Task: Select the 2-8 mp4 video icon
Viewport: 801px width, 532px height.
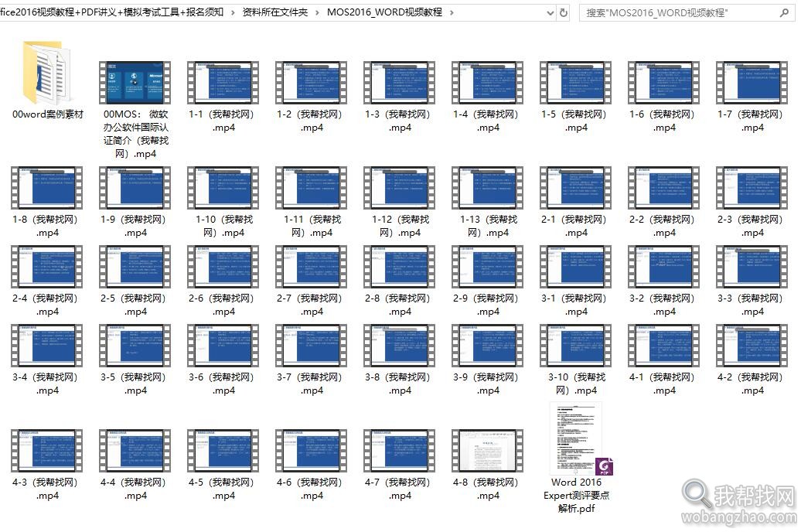Action: [400, 267]
